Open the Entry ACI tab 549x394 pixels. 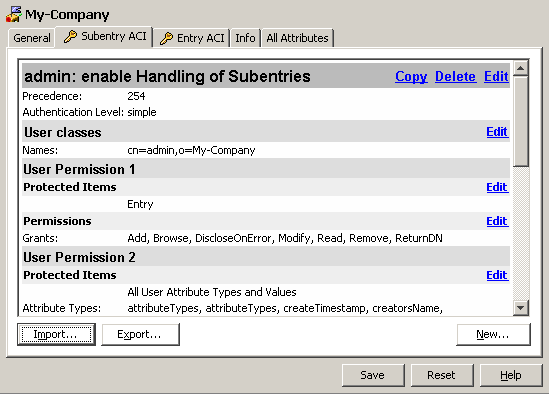point(192,38)
